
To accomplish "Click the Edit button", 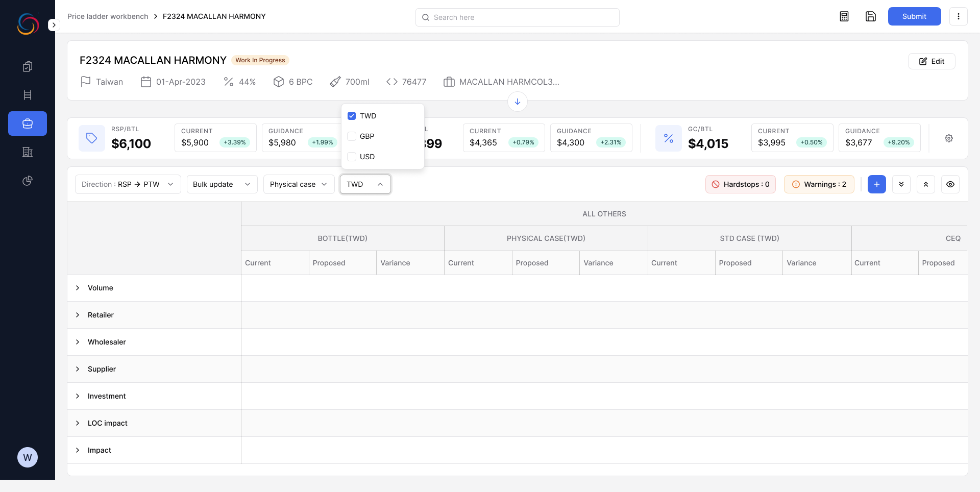I will coord(932,61).
